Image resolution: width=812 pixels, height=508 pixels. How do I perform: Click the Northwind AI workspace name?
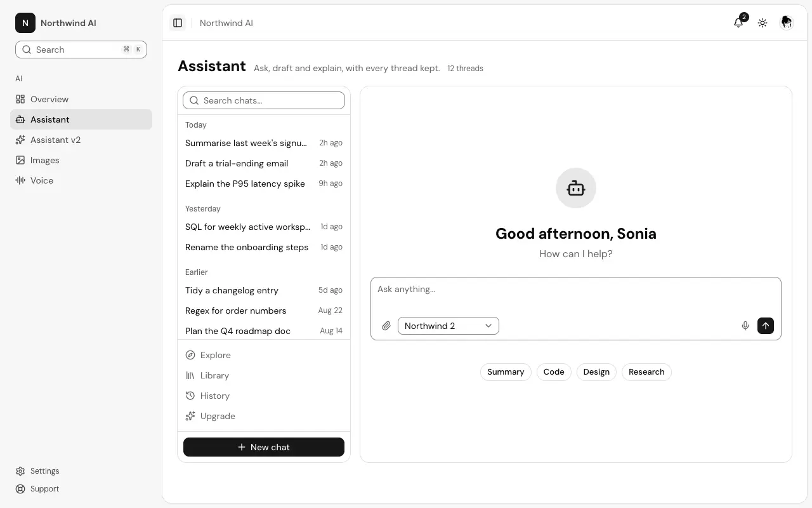coord(69,23)
